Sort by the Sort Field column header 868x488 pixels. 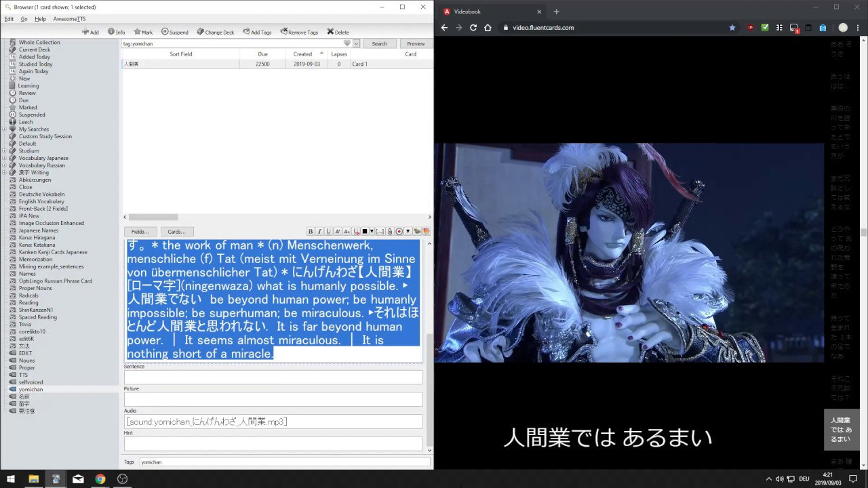click(x=180, y=54)
